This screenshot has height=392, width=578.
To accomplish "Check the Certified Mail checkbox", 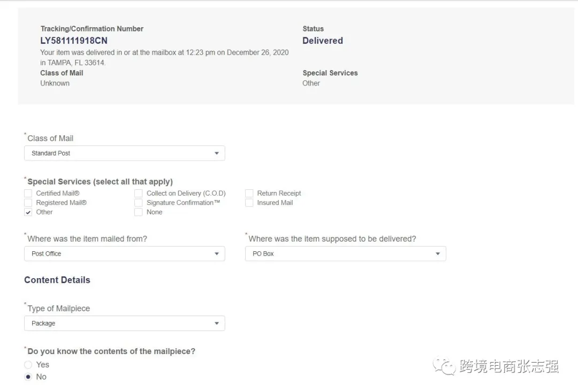I will 28,194.
